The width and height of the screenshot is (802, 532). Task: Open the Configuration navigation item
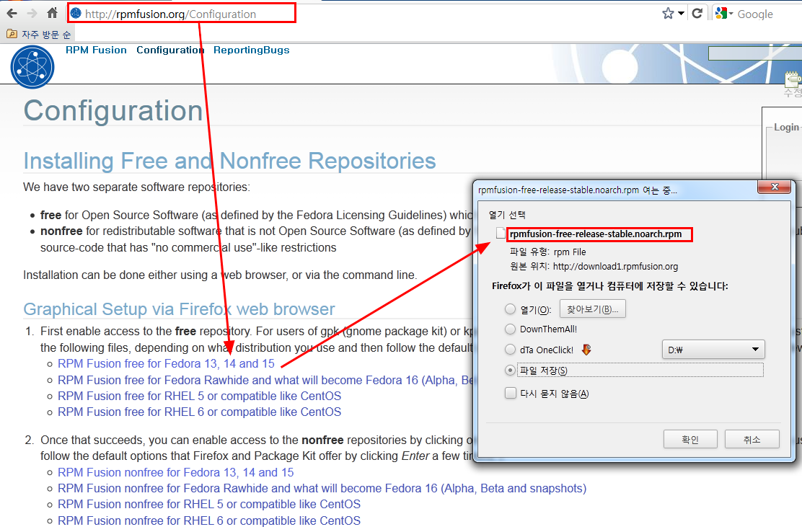point(169,50)
